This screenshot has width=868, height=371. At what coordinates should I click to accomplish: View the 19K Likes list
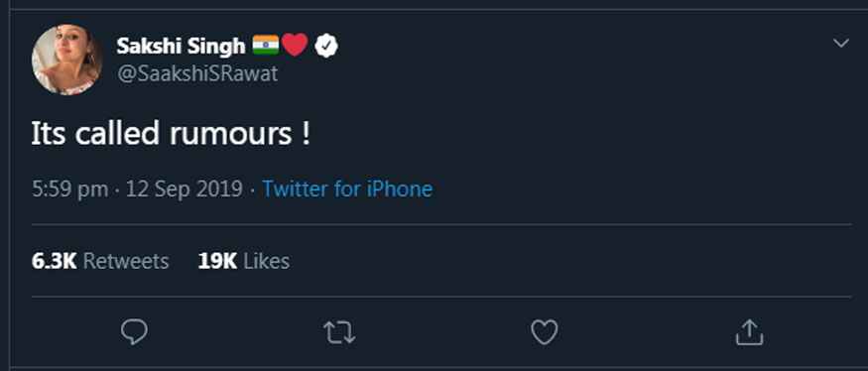coord(244,261)
